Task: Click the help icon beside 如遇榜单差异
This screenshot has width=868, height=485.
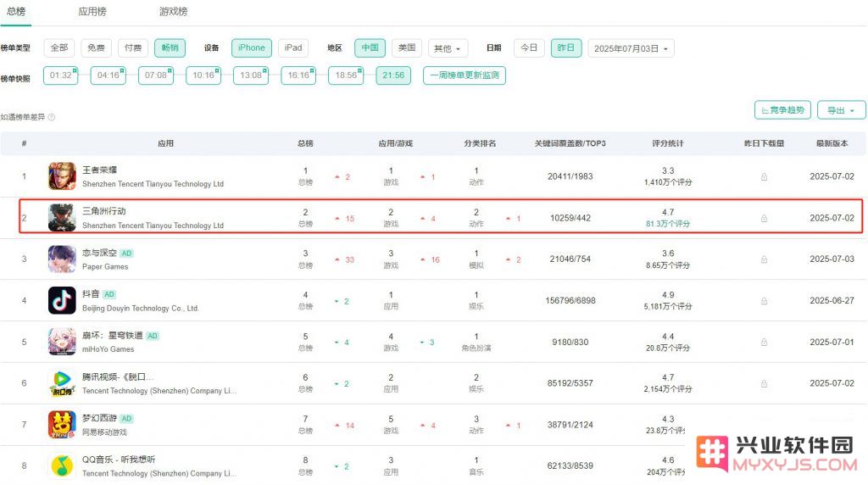Action: click(x=52, y=117)
